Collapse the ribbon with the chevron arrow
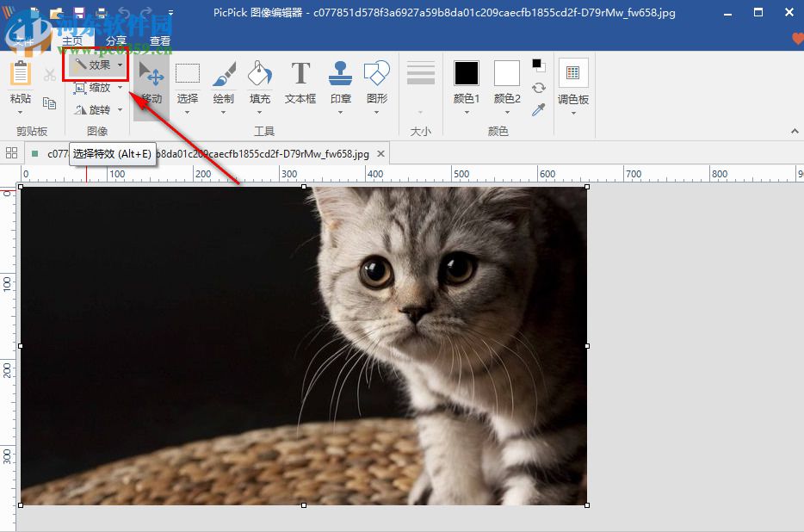 [794, 131]
